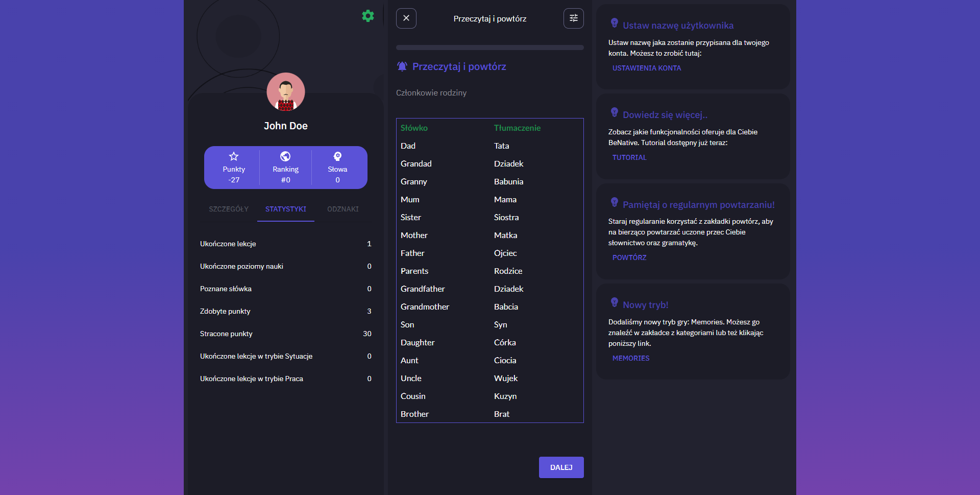Select the STATYSTYKI tab
Image resolution: width=980 pixels, height=495 pixels.
point(285,209)
